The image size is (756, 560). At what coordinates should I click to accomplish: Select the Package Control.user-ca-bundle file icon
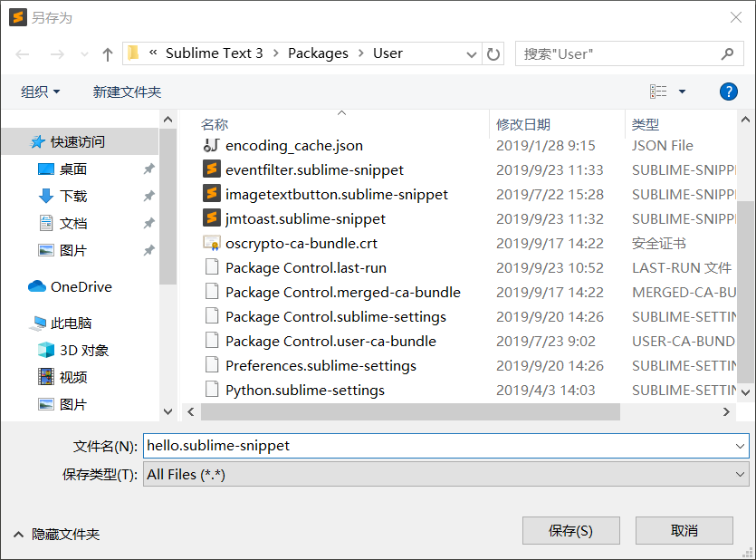coord(212,341)
